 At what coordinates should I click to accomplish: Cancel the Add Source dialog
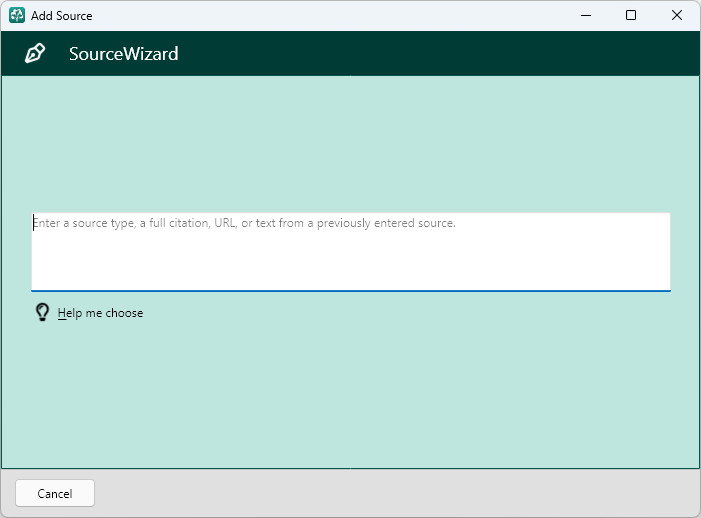tap(55, 493)
